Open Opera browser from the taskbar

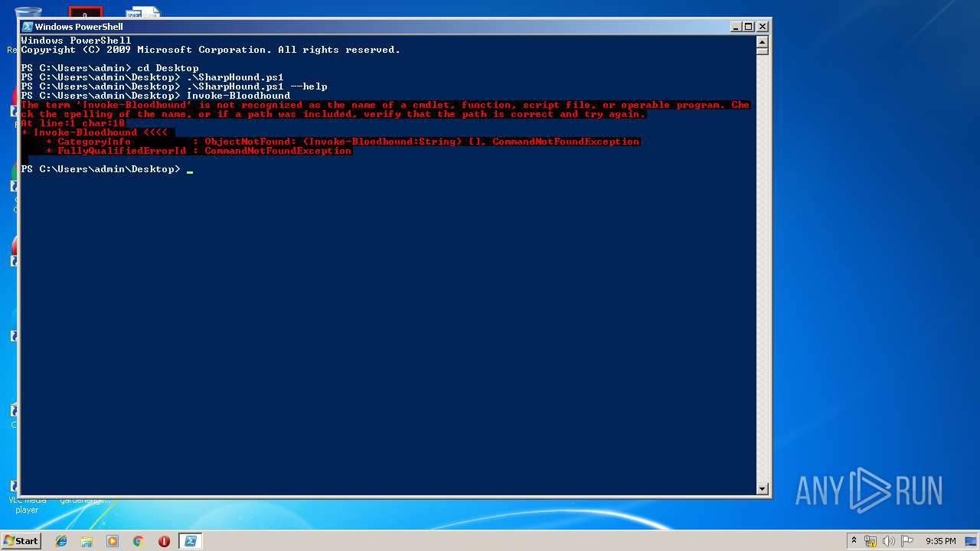point(164,541)
